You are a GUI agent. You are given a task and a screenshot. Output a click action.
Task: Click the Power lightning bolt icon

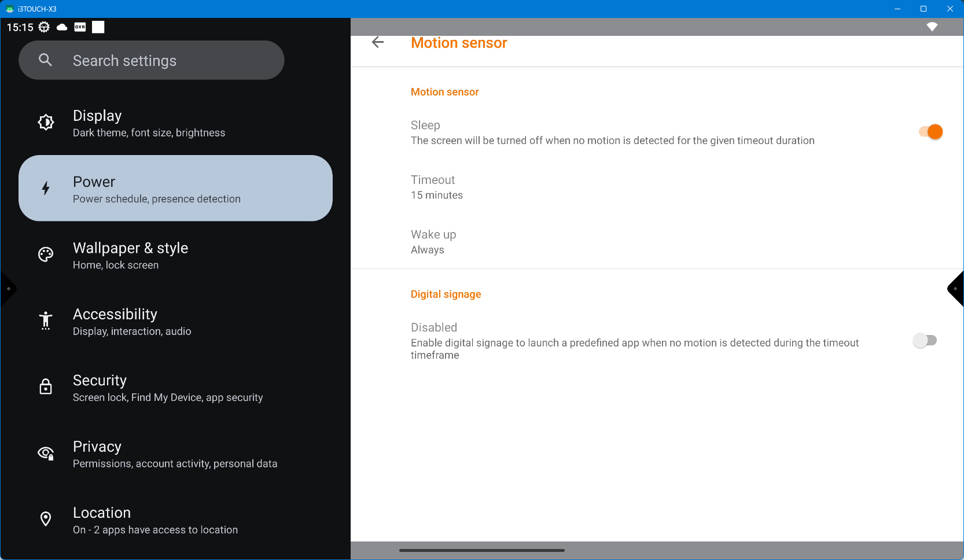(46, 188)
